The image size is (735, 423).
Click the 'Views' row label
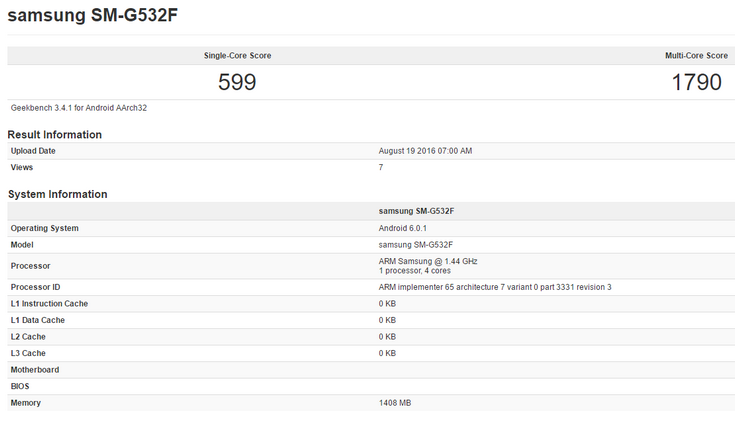pos(22,167)
